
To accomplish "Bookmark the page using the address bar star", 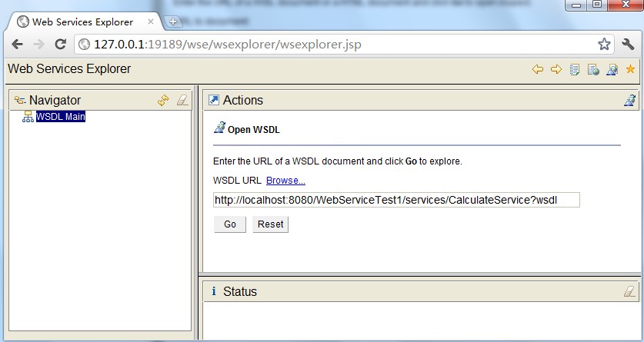I will tap(604, 44).
